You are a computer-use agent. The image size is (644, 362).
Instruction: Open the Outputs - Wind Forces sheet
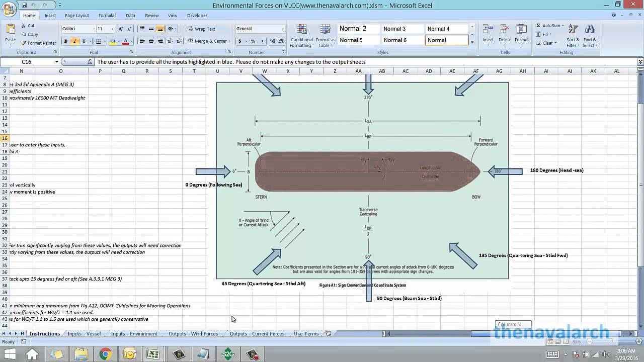(x=193, y=334)
